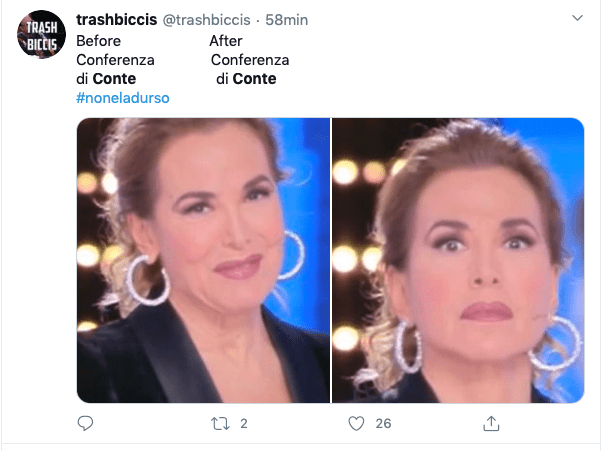Image resolution: width=602 pixels, height=451 pixels.
Task: Like the tweet with the heart icon
Action: tap(356, 424)
